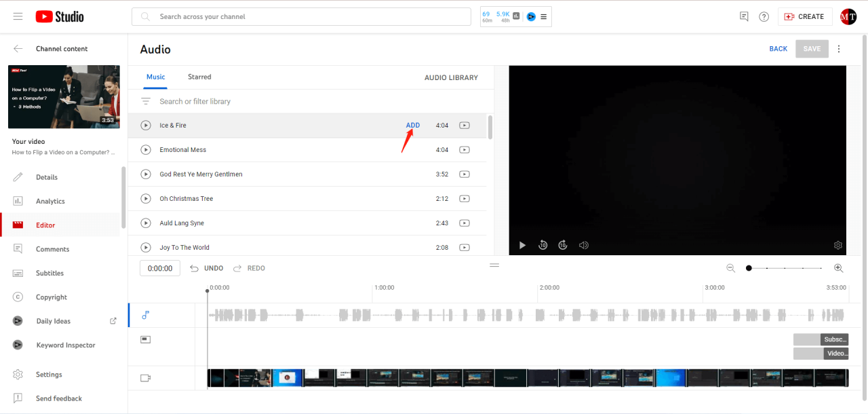Open the feedback message icon in top bar

[743, 16]
